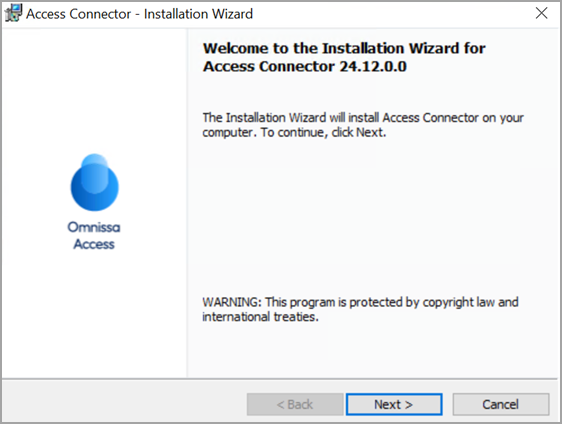The image size is (562, 424).
Task: Proceed with the Next > button
Action: (394, 404)
